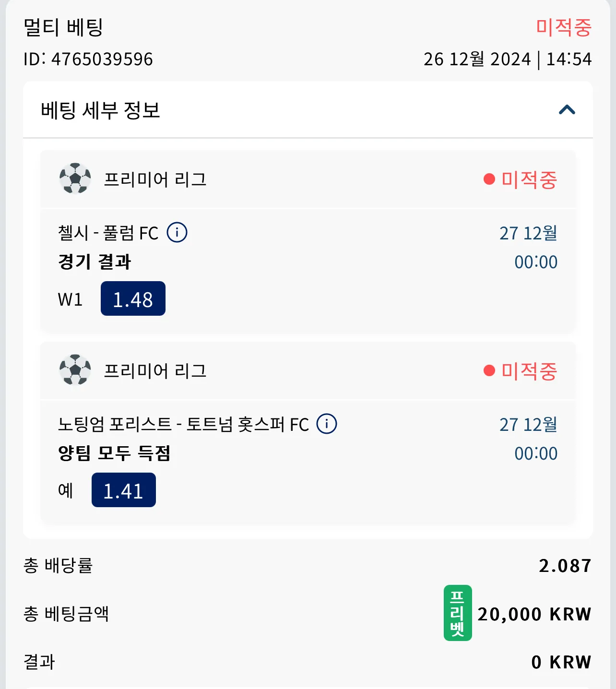
Task: Click the red status dot in second match card
Action: tap(489, 370)
